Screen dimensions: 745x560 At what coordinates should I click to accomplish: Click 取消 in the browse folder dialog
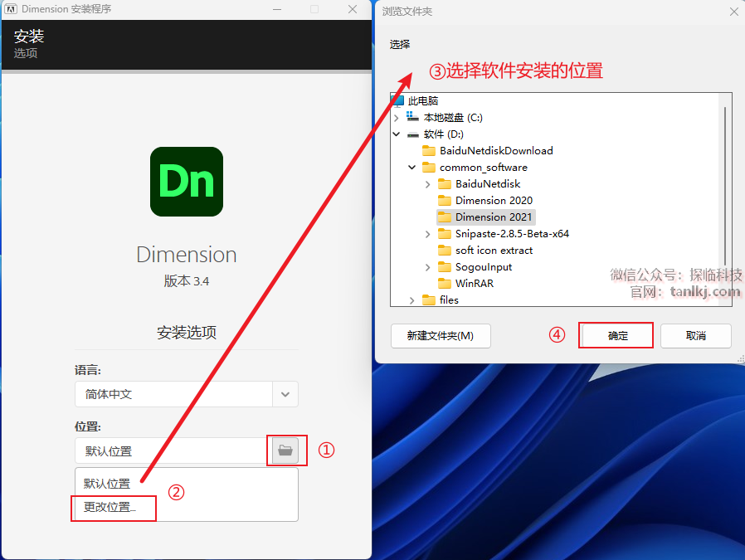(695, 336)
